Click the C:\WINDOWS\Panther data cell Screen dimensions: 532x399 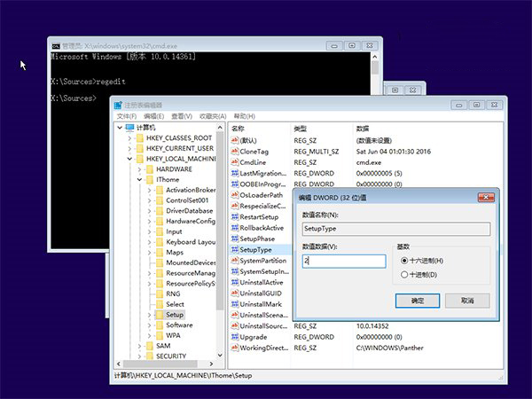pyautogui.click(x=389, y=348)
